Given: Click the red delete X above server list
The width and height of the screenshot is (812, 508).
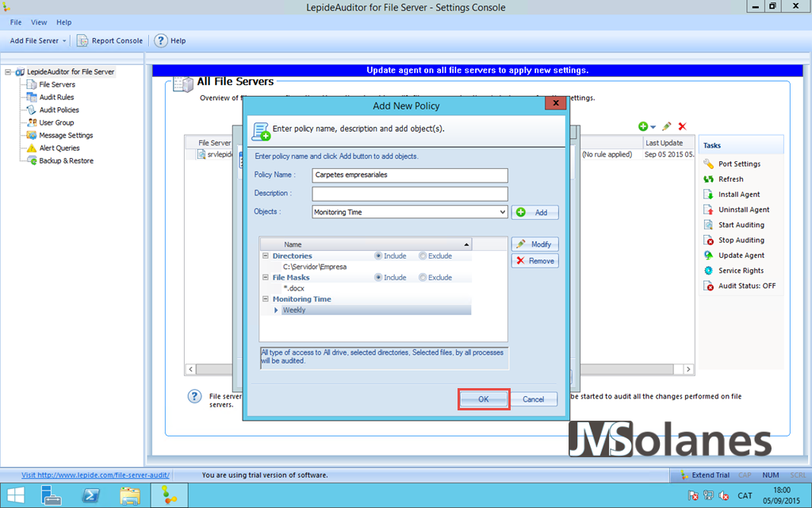Looking at the screenshot, I should (x=683, y=126).
